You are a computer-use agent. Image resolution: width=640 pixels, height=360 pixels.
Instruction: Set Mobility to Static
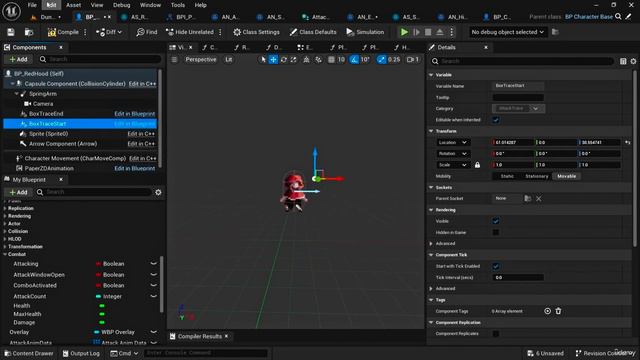tap(507, 176)
